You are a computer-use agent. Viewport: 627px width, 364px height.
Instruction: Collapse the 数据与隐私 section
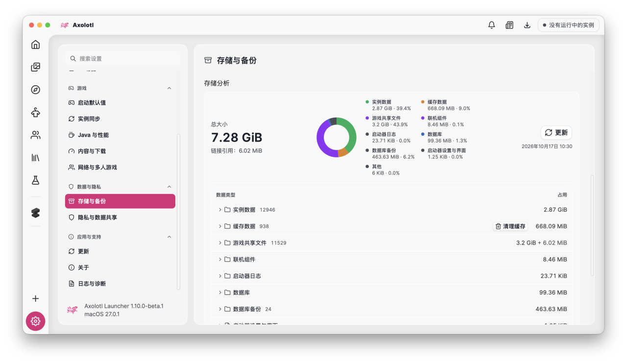169,187
